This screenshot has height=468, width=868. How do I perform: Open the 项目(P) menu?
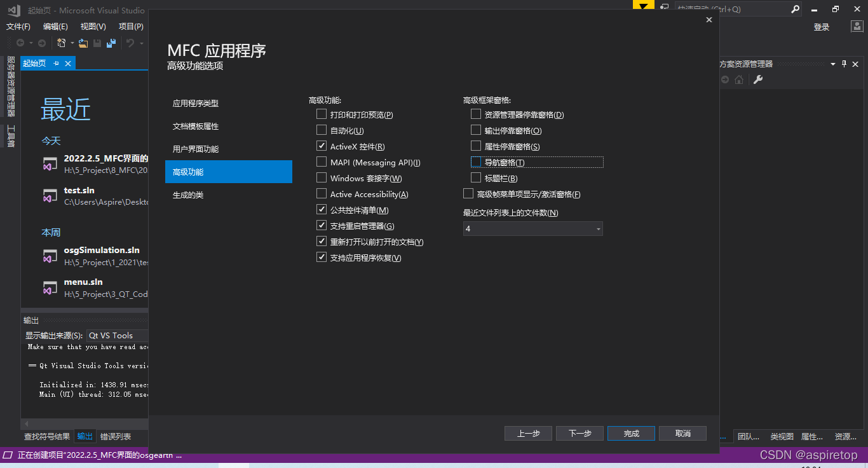point(131,27)
